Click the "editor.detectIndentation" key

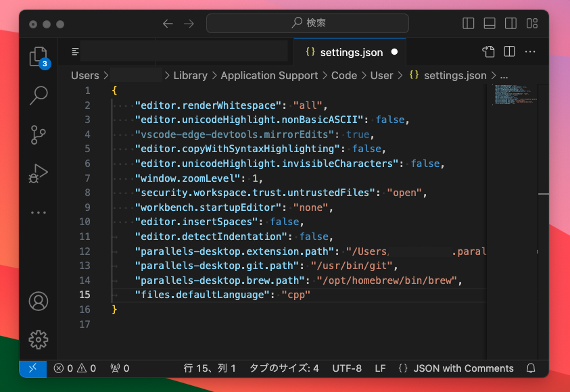click(211, 237)
